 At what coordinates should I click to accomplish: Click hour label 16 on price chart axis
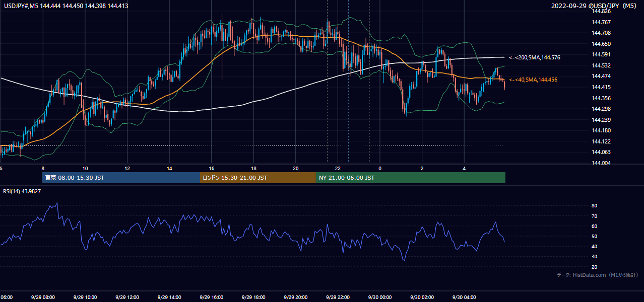click(x=212, y=169)
